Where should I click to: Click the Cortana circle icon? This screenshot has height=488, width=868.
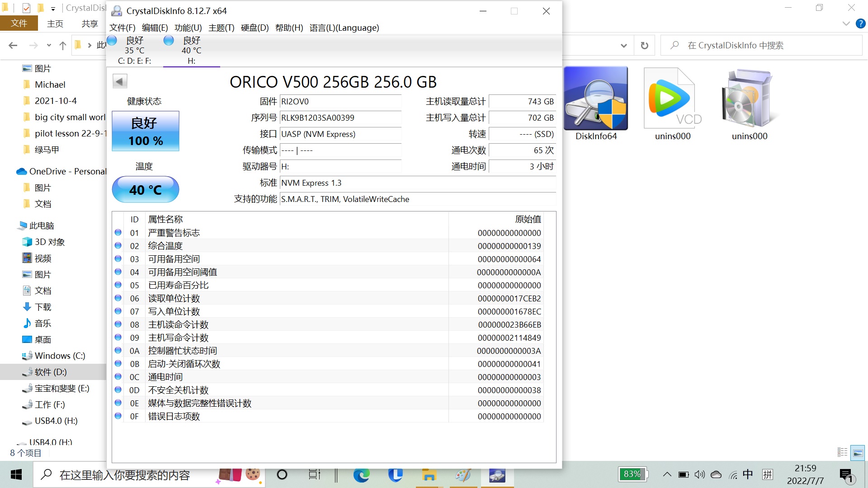(x=282, y=475)
